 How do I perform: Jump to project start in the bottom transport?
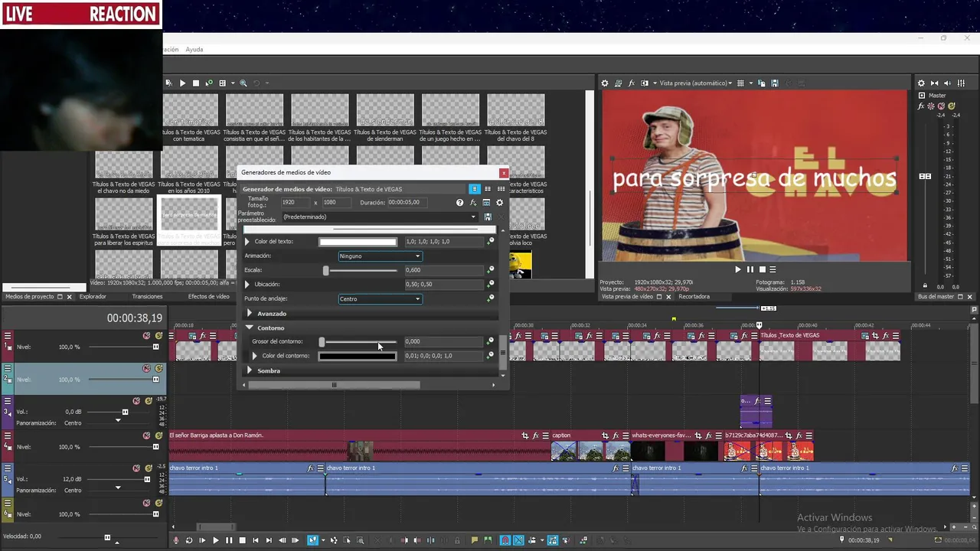point(256,540)
